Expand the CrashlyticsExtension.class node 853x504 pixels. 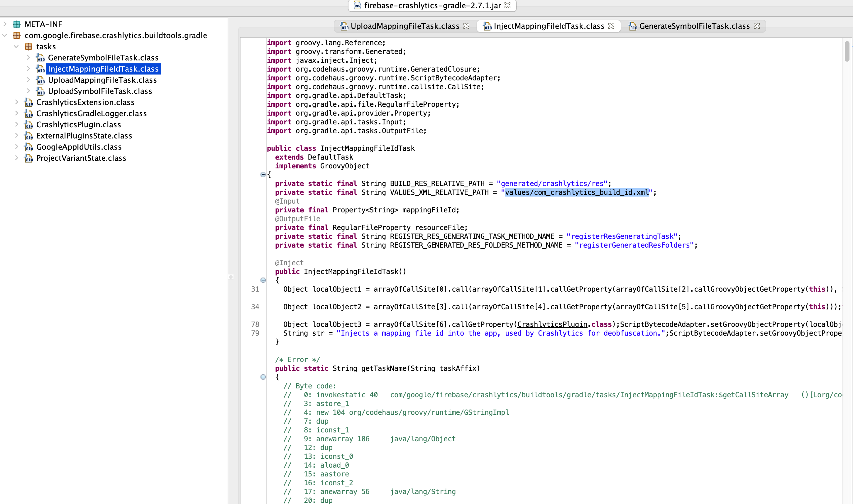(x=16, y=102)
